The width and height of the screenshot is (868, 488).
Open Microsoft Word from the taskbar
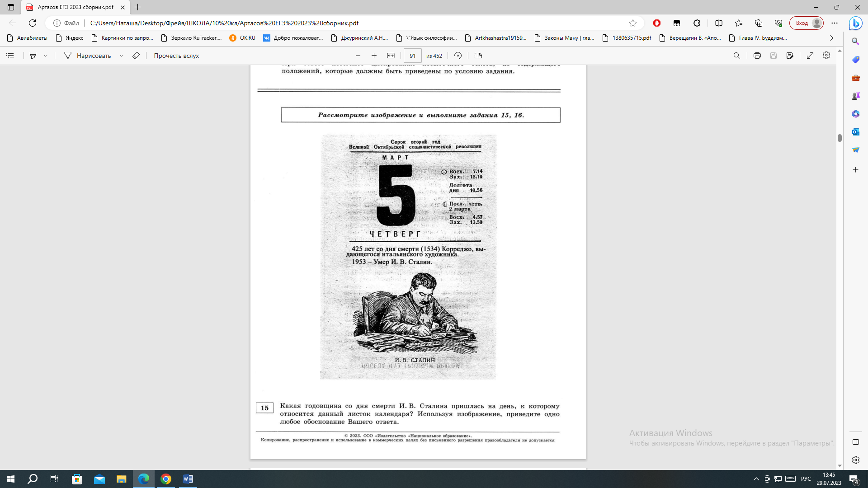coord(188,479)
